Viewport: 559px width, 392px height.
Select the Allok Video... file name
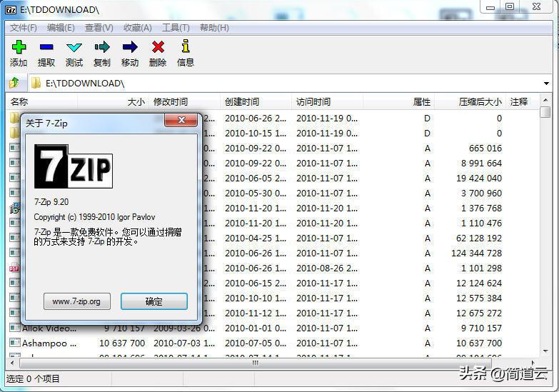(x=49, y=328)
